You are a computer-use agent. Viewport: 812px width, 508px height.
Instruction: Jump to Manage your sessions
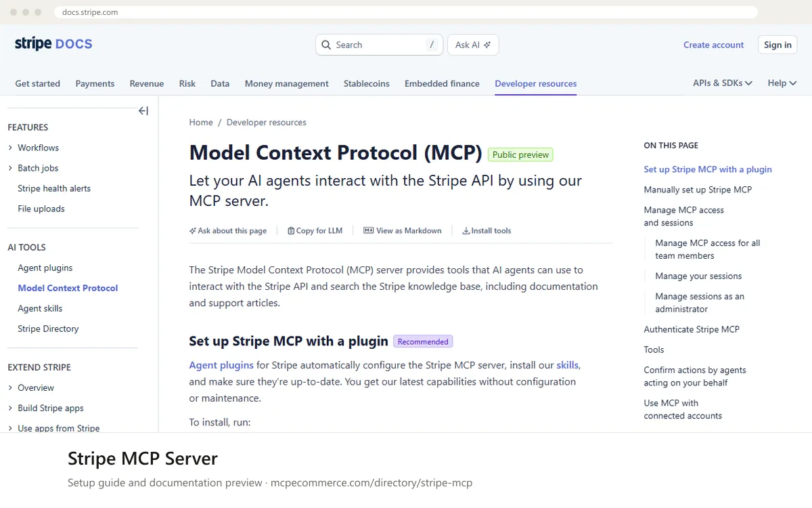click(x=698, y=276)
